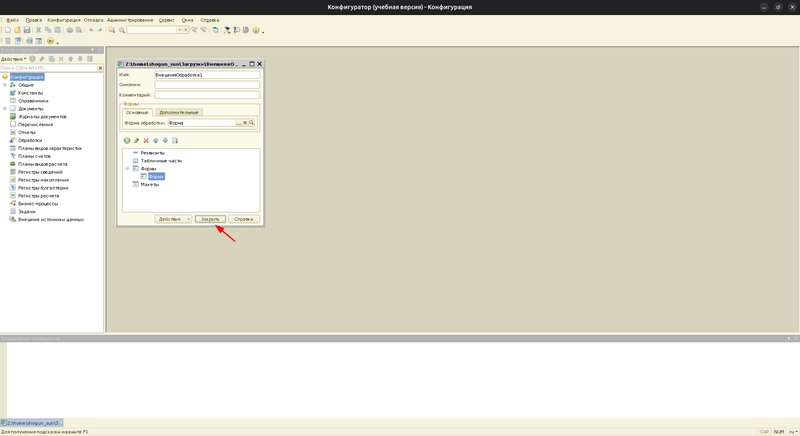Screen dimensions: 800x436
Task: Open the Действия dropdown in Configuration panel
Action: click(14, 59)
